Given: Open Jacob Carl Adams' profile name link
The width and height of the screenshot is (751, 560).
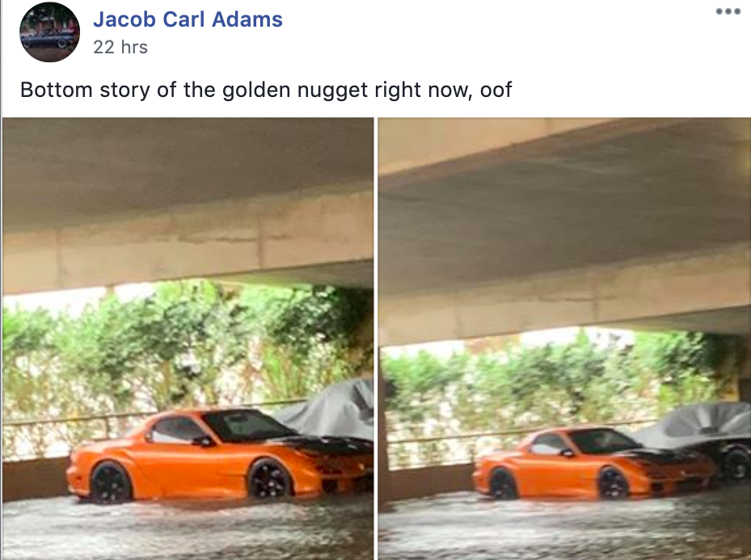Looking at the screenshot, I should (x=188, y=19).
